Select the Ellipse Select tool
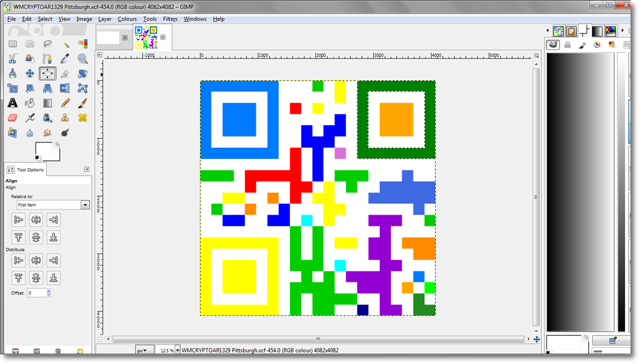This screenshot has height=364, width=640. (x=30, y=44)
